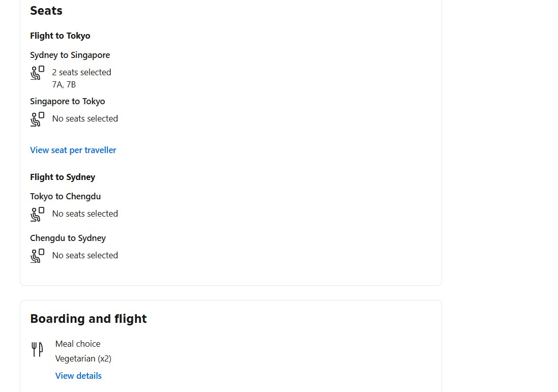Image resolution: width=558 pixels, height=392 pixels.
Task: Select the Chengdu to Sydney route label
Action: point(68,238)
